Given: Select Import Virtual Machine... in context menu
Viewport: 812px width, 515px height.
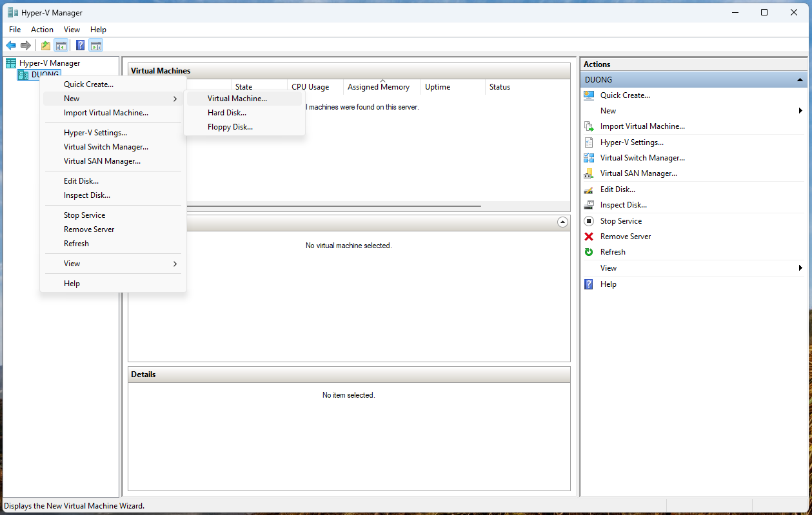Looking at the screenshot, I should (113, 113).
